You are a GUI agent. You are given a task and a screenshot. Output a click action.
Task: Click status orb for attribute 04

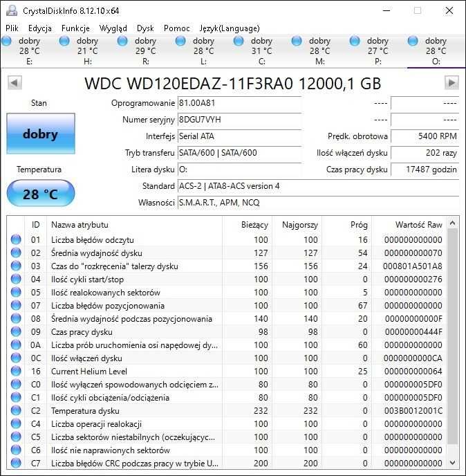tap(16, 279)
